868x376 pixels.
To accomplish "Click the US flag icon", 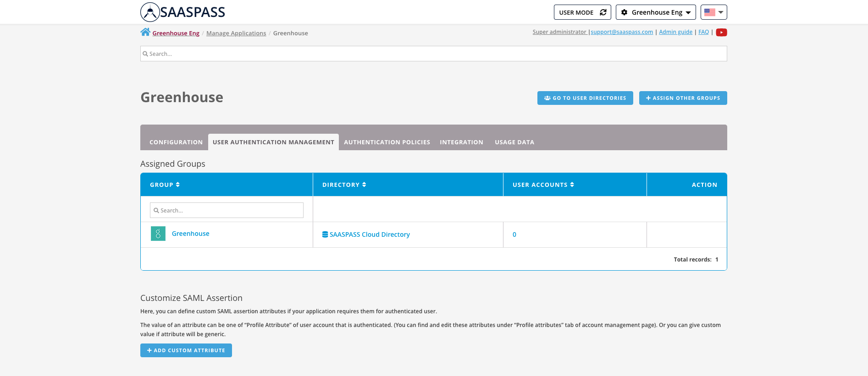I will [710, 12].
